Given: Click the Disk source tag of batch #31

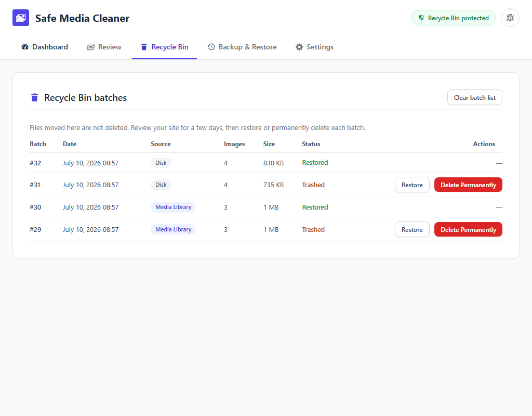Looking at the screenshot, I should (161, 185).
